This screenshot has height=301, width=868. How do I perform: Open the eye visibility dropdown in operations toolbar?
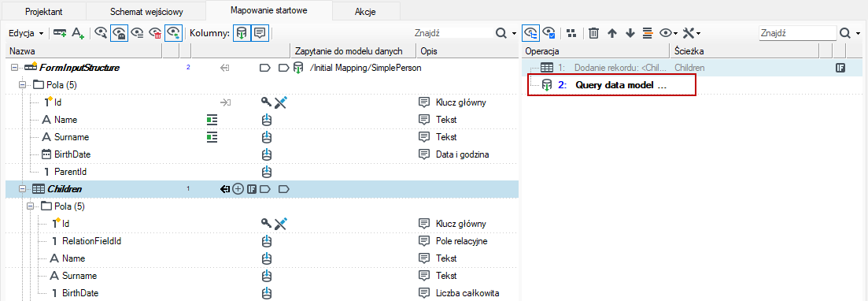pos(669,33)
